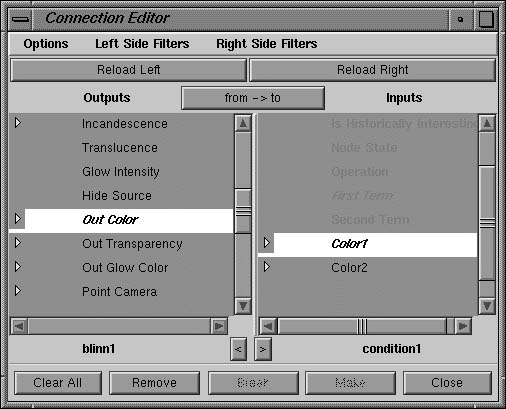Click the left arrow node navigation button
Screen dimensions: 506x409
[238, 349]
